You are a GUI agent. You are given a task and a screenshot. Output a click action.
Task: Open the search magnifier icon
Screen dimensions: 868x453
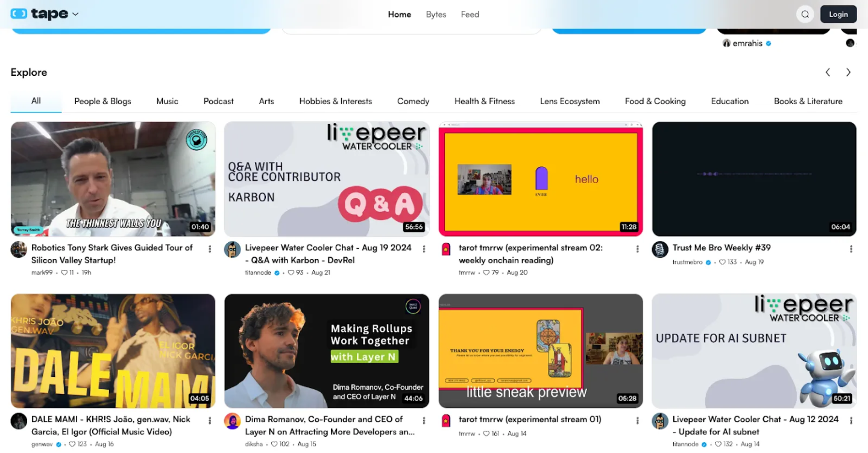pyautogui.click(x=805, y=14)
